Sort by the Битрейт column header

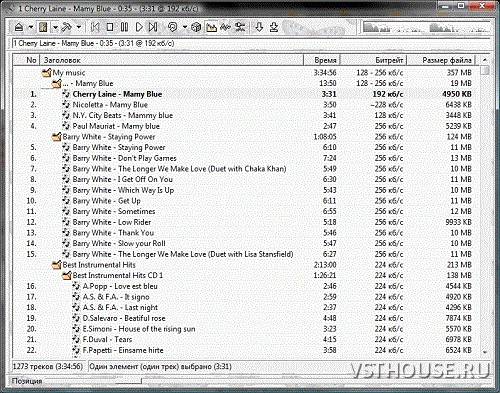coord(374,60)
